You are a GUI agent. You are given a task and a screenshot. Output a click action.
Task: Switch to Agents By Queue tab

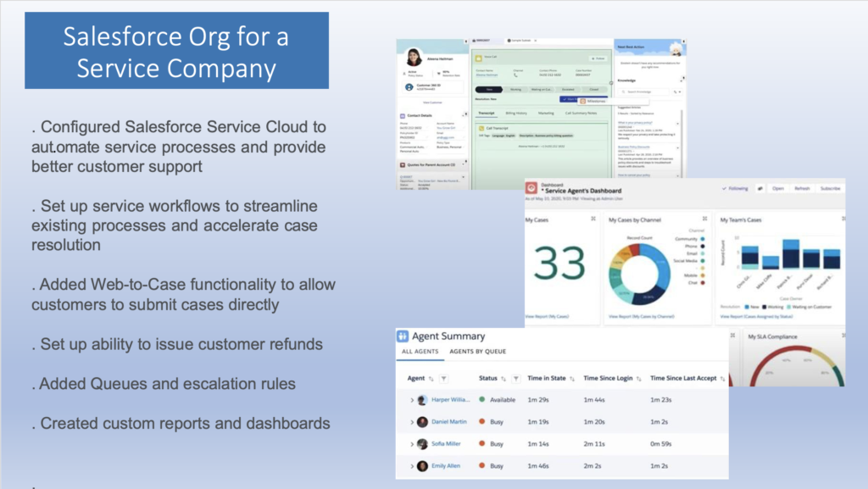[477, 351]
